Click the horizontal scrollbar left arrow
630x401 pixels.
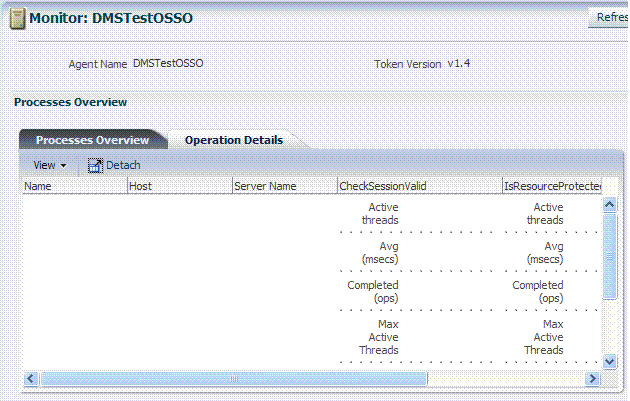pyautogui.click(x=31, y=378)
